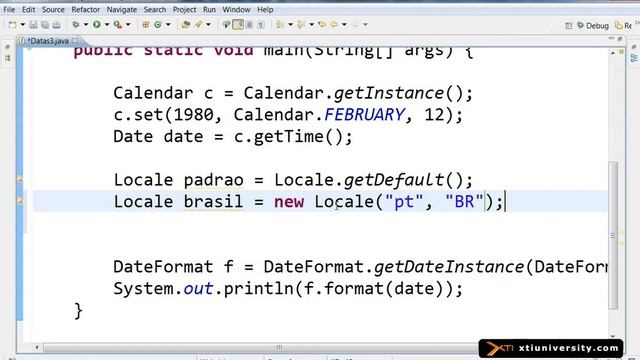Close the Datas3.java tab
This screenshot has height=360, width=640.
[x=76, y=41]
